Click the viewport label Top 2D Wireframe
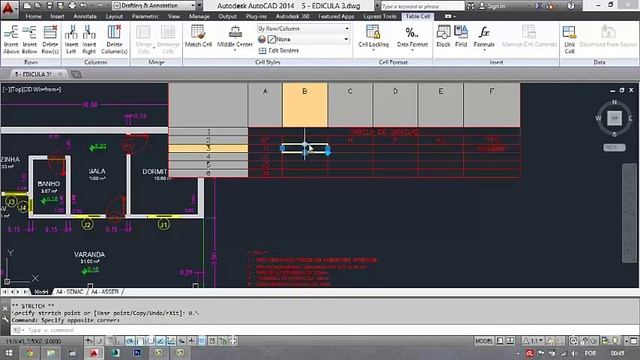 tap(32, 89)
